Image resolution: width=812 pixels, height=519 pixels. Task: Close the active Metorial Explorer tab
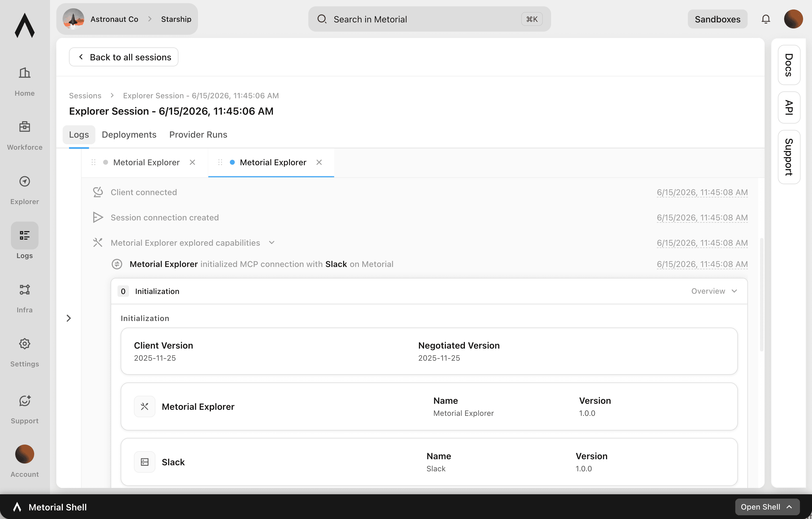click(x=319, y=163)
